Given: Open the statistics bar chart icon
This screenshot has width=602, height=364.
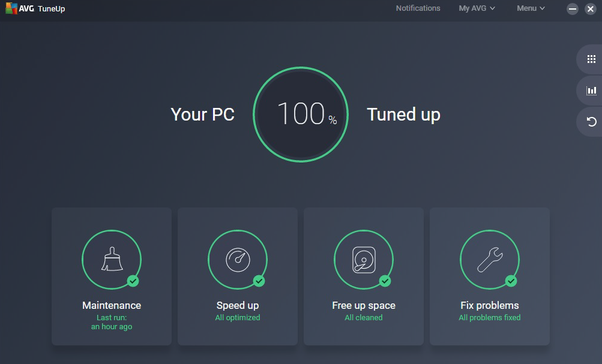Looking at the screenshot, I should coord(591,91).
